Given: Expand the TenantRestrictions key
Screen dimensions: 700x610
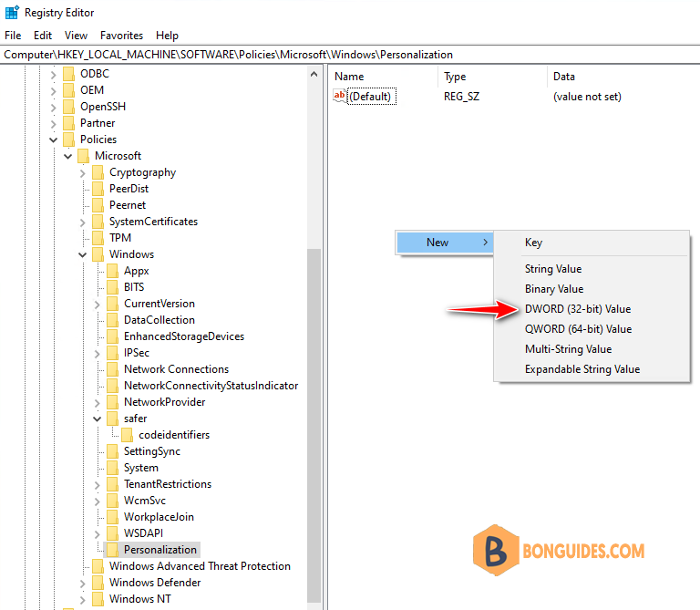Looking at the screenshot, I should tap(98, 485).
